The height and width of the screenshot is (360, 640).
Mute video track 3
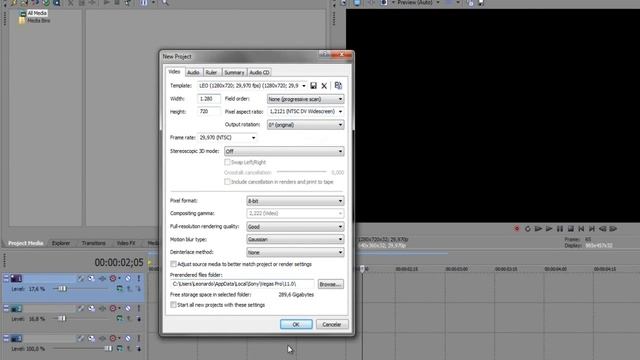128,338
